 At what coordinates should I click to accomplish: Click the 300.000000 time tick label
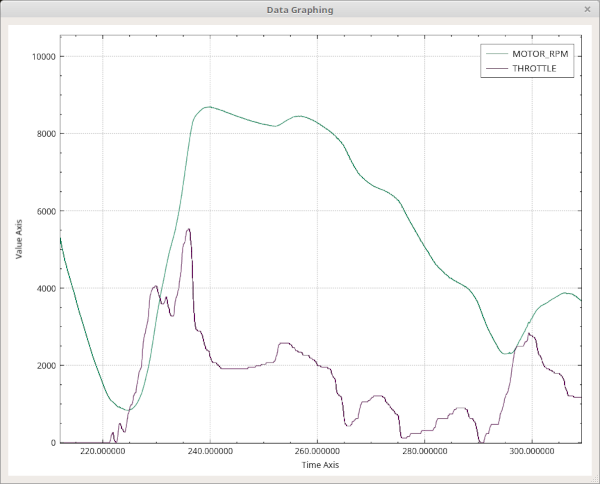click(x=532, y=451)
